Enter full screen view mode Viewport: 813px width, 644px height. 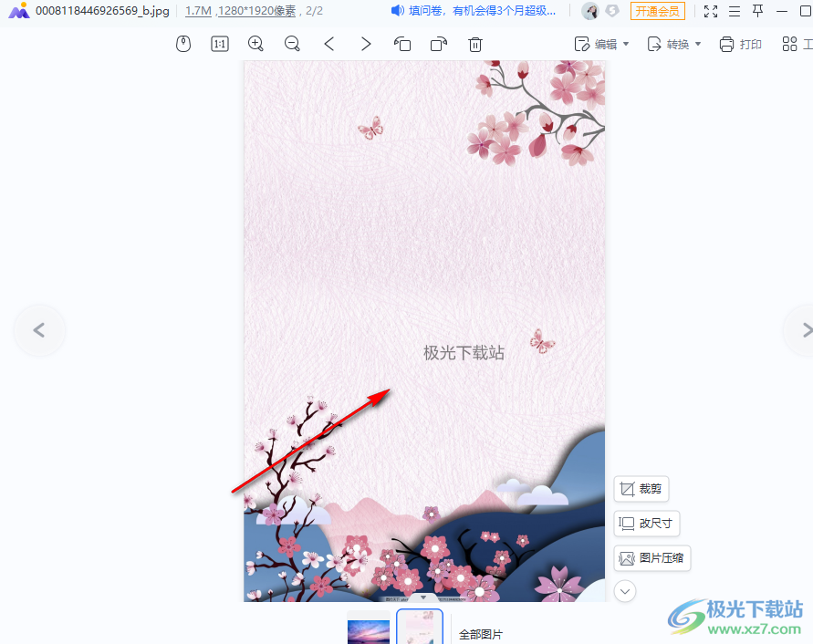coord(711,11)
